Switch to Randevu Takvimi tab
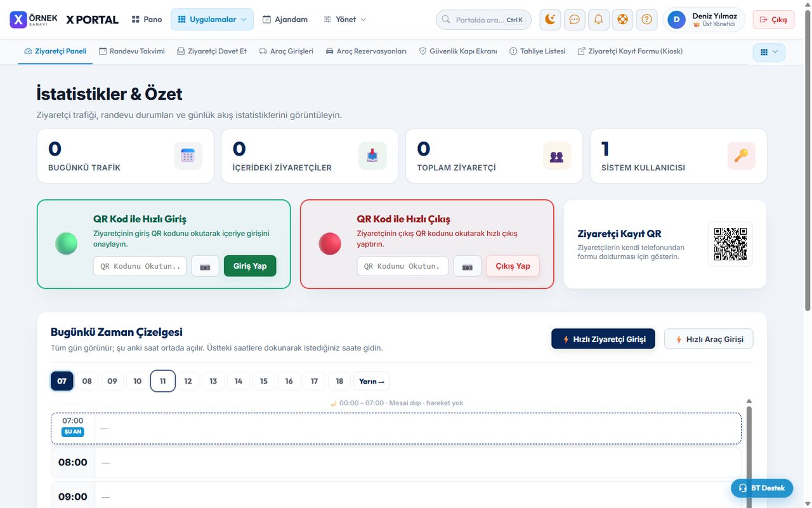812x508 pixels. pos(132,51)
